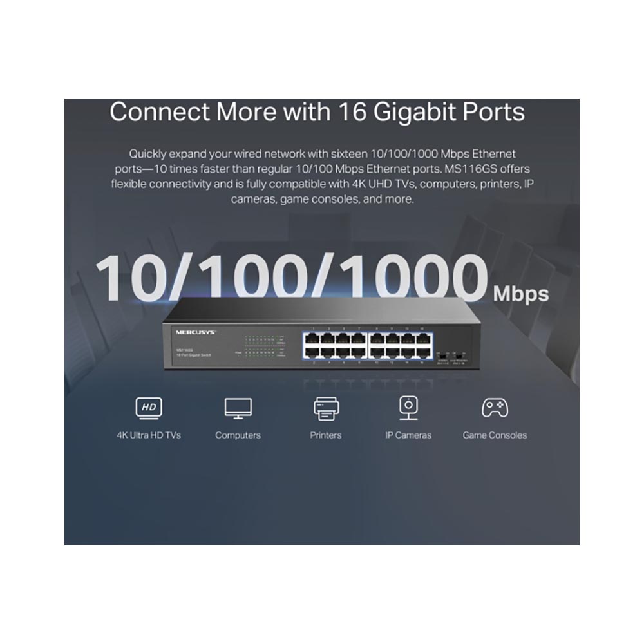Image resolution: width=644 pixels, height=644 pixels.
Task: Click the "Mbps" unit text
Action: tap(521, 293)
